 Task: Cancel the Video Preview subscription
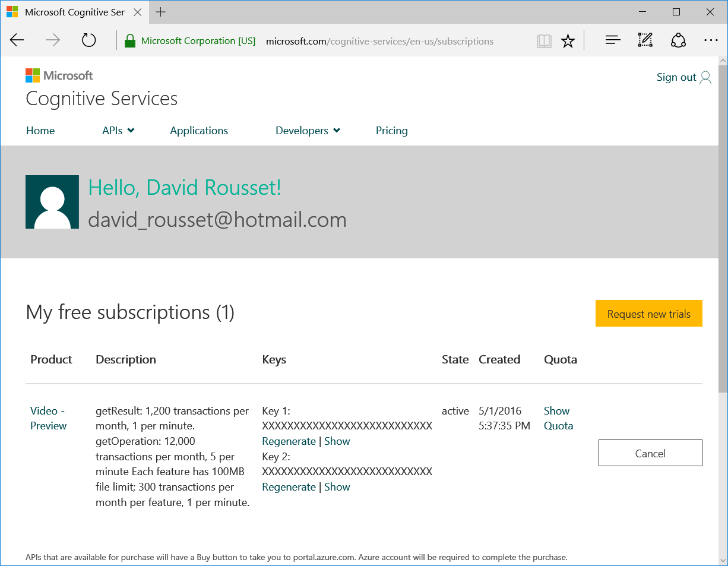coord(650,453)
